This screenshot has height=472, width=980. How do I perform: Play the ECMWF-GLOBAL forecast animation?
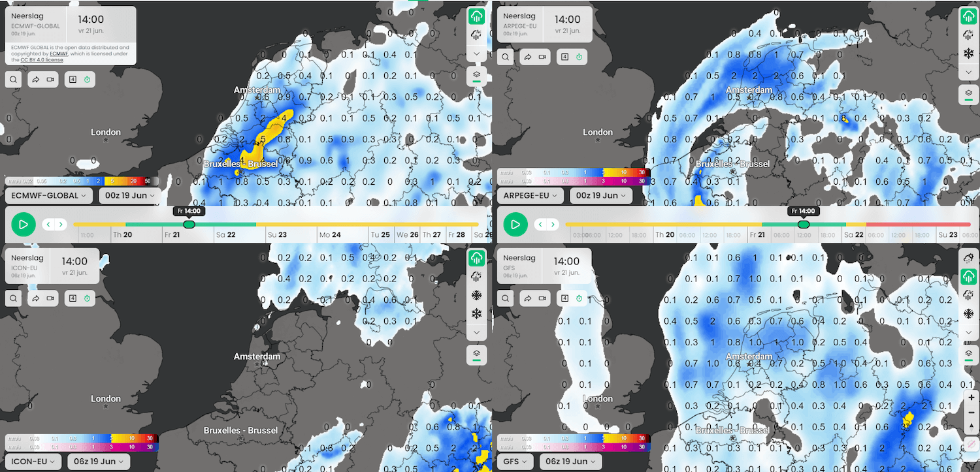(24, 225)
